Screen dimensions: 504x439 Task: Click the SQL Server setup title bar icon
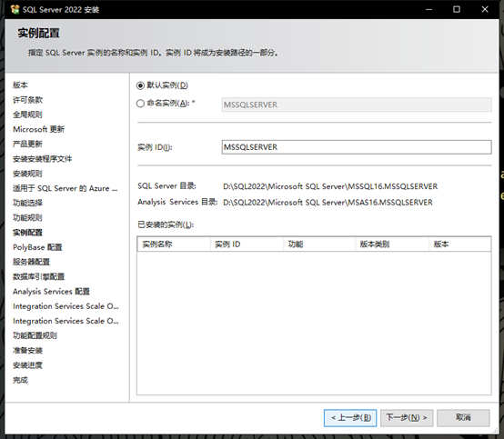[x=15, y=9]
